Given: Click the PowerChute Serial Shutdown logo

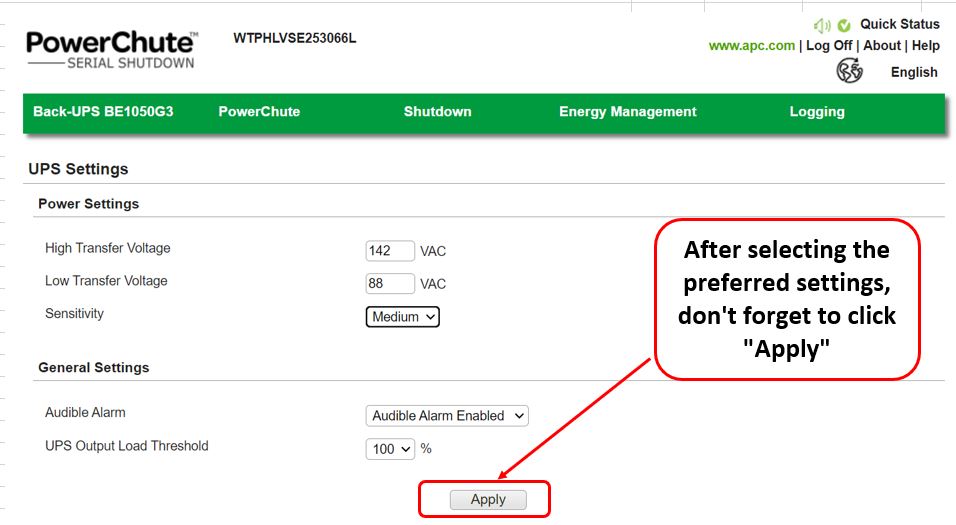Looking at the screenshot, I should (x=112, y=49).
